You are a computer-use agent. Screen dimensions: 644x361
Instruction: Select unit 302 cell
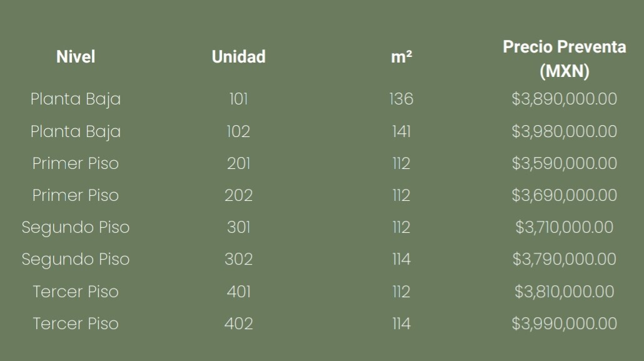(x=239, y=259)
